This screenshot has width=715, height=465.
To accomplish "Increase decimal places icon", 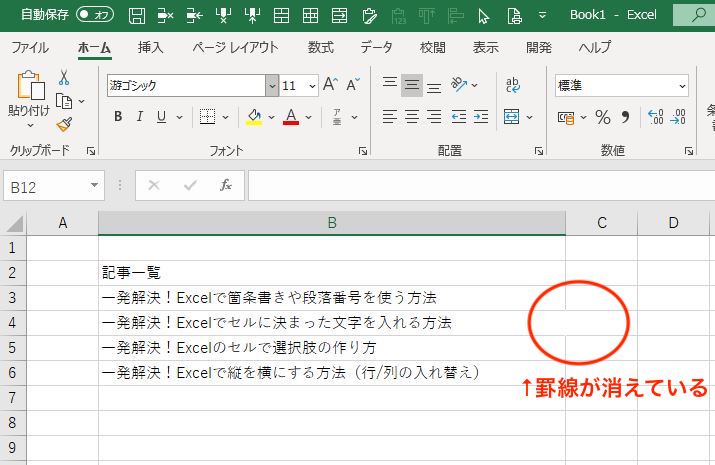I will click(x=656, y=117).
